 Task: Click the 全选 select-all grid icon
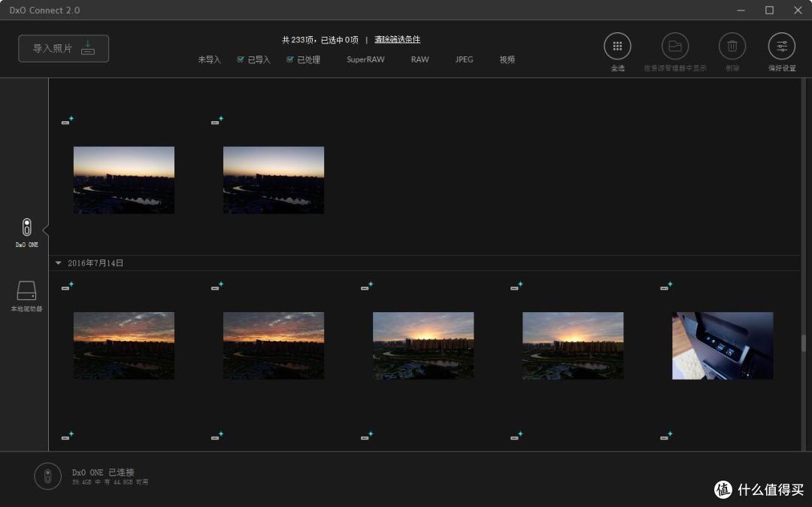tap(617, 46)
